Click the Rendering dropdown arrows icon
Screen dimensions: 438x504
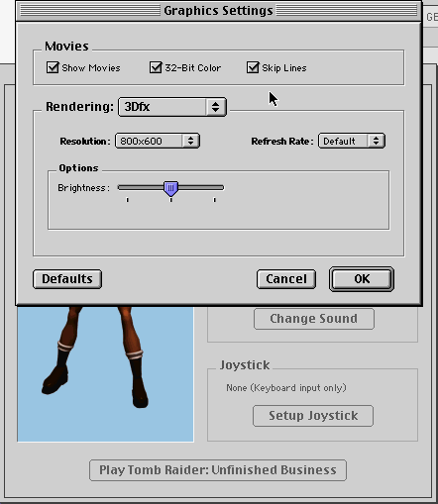point(215,107)
